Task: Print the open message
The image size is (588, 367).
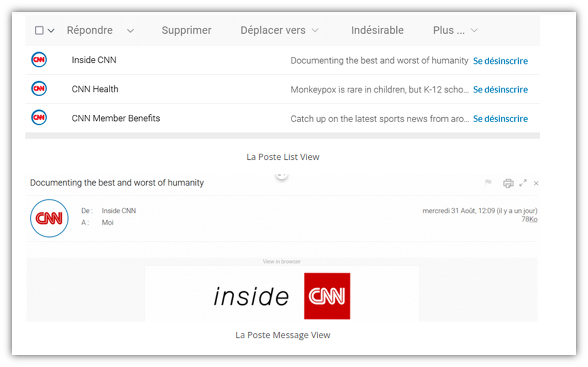Action: pos(508,183)
